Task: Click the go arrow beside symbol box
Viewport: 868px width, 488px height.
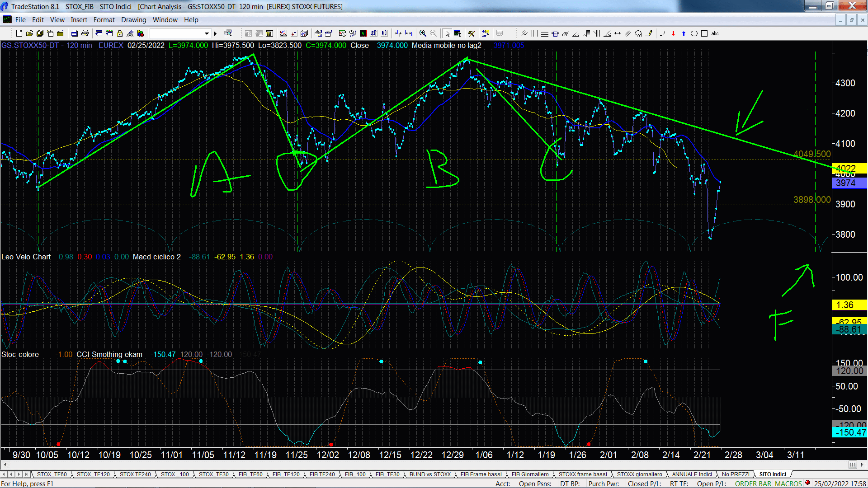Action: (x=215, y=33)
